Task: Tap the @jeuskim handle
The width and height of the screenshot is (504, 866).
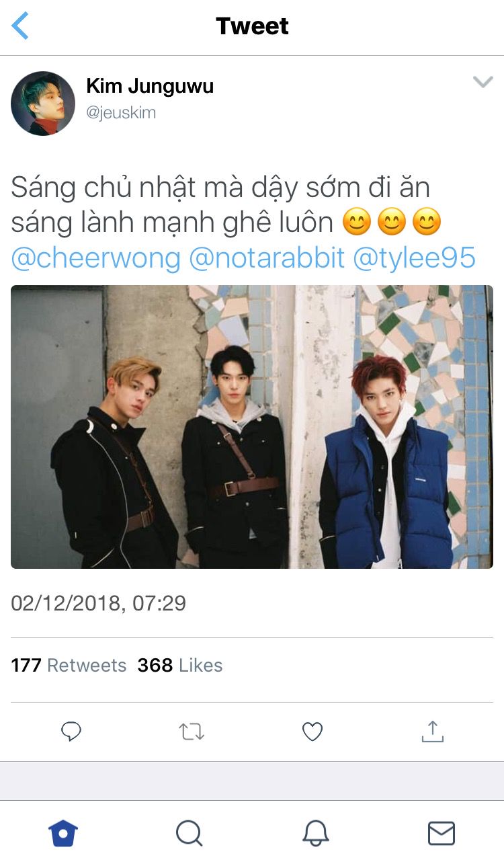Action: pyautogui.click(x=121, y=112)
